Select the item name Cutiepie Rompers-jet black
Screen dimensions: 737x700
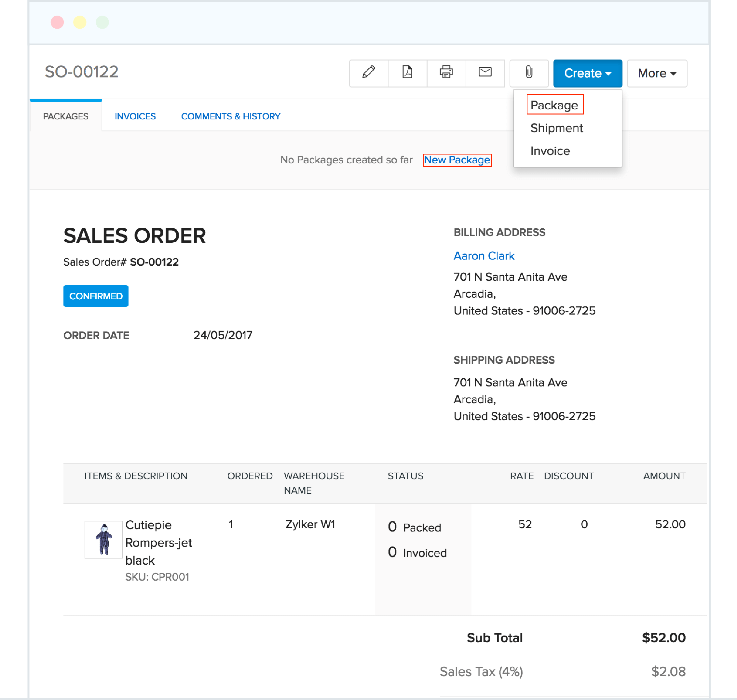(x=158, y=543)
